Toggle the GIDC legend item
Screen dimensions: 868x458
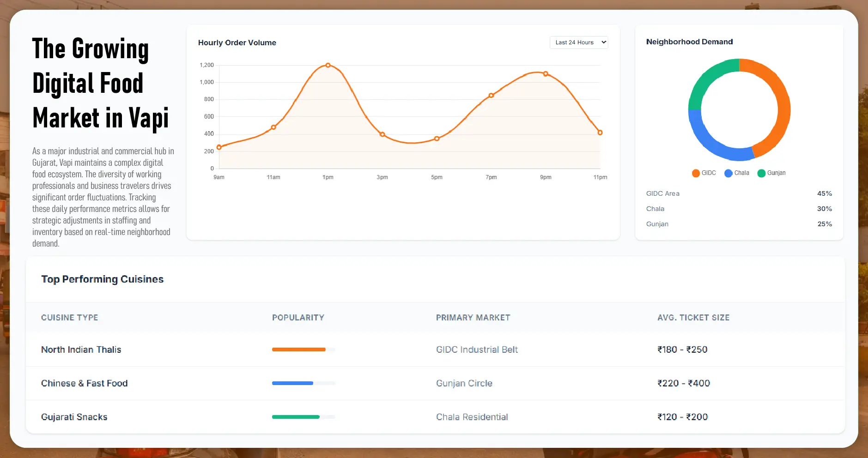coord(704,173)
